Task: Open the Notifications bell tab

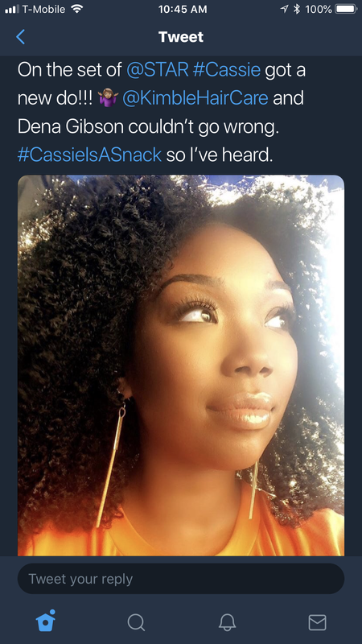Action: click(x=227, y=622)
